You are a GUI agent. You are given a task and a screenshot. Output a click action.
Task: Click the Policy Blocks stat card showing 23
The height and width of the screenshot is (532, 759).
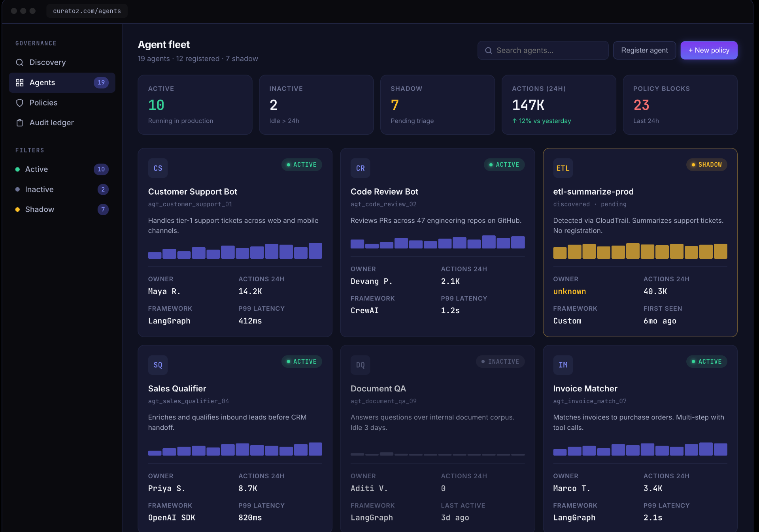click(x=680, y=105)
